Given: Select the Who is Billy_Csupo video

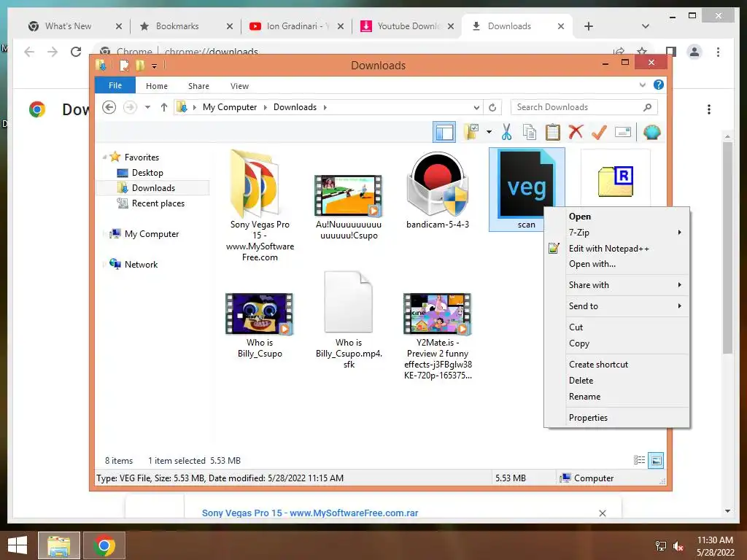Looking at the screenshot, I should pos(260,325).
